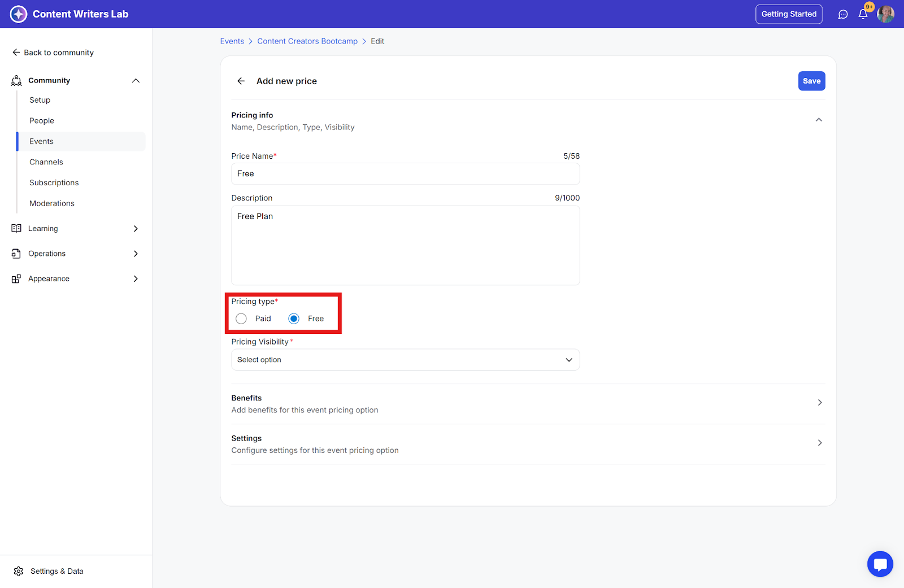Open Setup in the sidebar
Screen dimensions: 904x588
(x=40, y=100)
